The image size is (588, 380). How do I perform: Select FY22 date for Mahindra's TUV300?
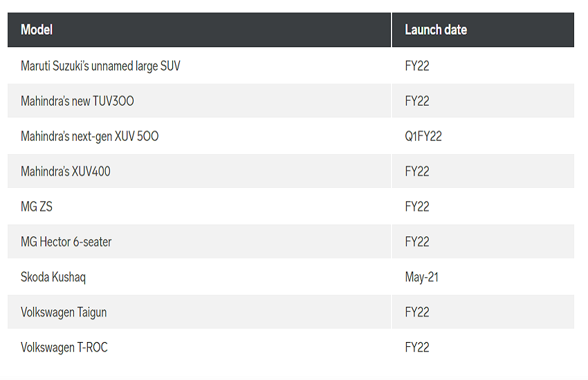click(417, 101)
